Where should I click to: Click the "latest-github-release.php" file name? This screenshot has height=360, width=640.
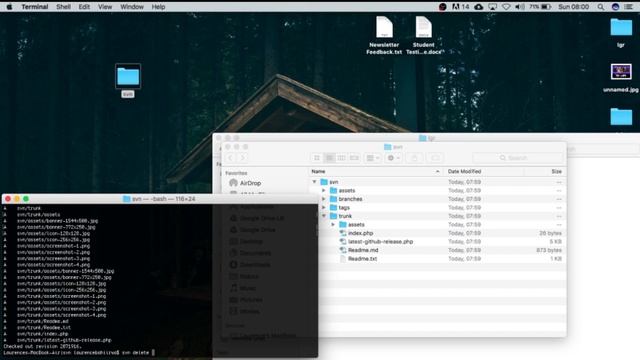coord(380,242)
